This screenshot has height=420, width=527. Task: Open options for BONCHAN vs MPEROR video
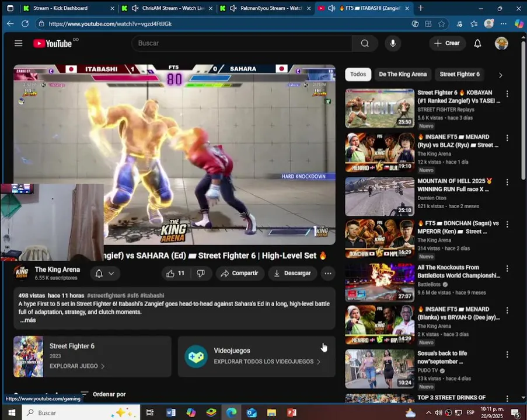point(507,224)
